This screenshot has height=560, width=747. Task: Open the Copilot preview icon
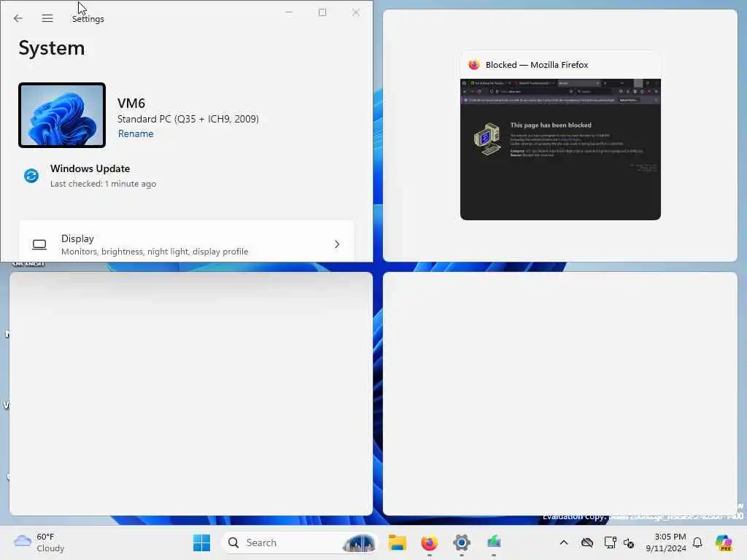point(724,542)
